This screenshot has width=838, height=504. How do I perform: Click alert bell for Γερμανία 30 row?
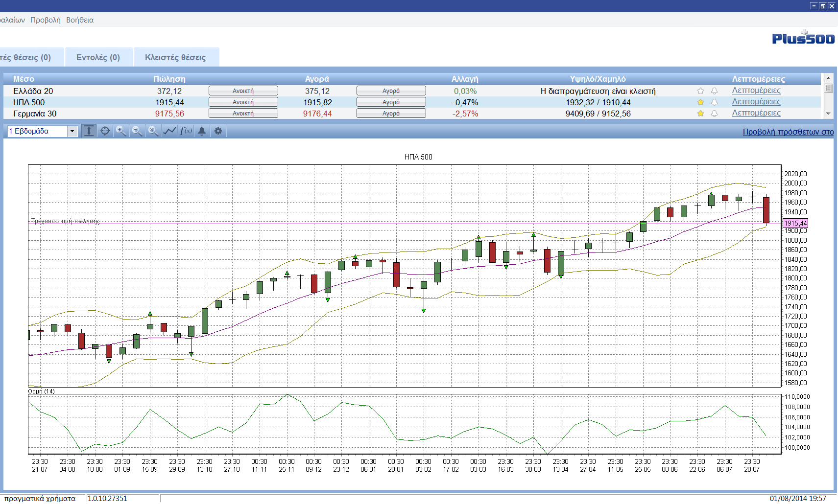tap(714, 113)
